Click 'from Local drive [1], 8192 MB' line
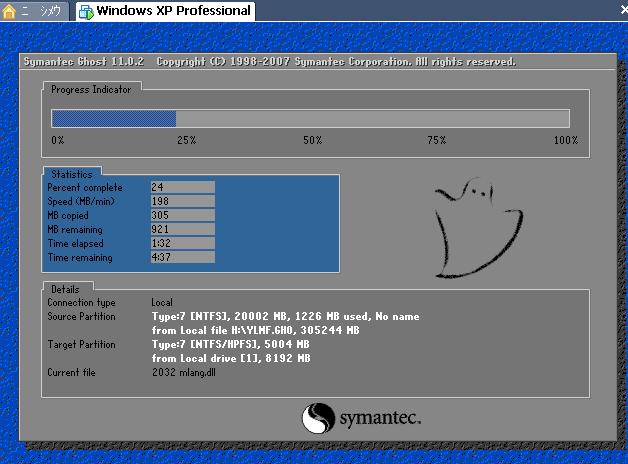The width and height of the screenshot is (628, 464). pos(231,358)
